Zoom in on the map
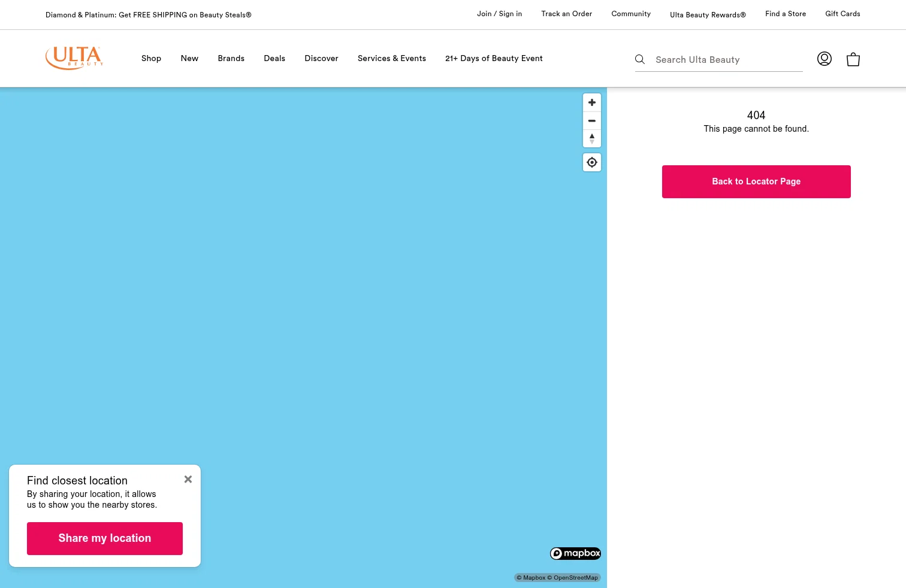 click(592, 102)
